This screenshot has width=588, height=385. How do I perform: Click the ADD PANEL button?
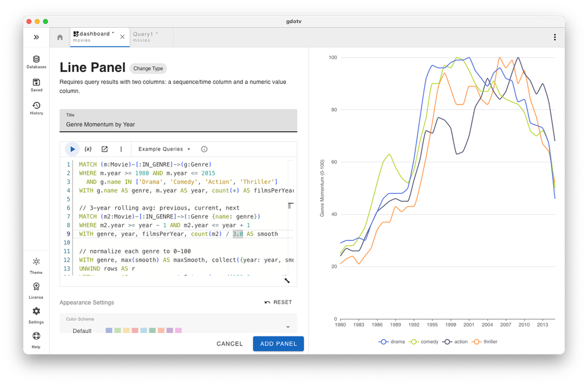pyautogui.click(x=278, y=344)
